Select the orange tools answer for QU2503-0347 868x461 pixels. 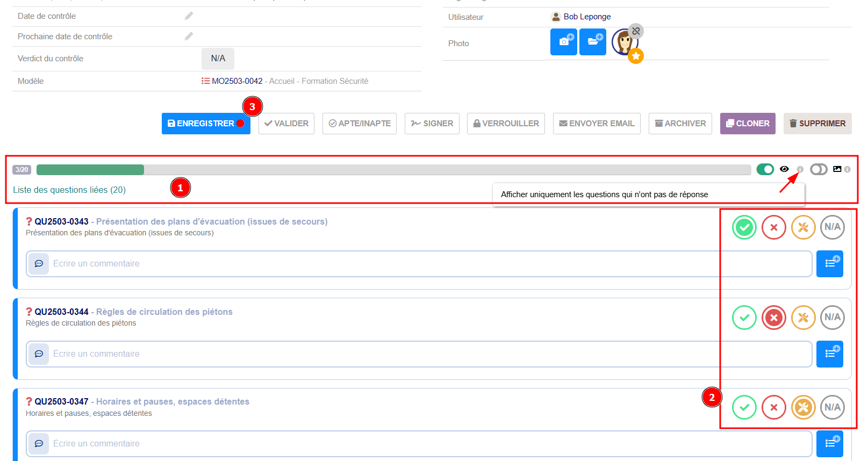tap(804, 407)
